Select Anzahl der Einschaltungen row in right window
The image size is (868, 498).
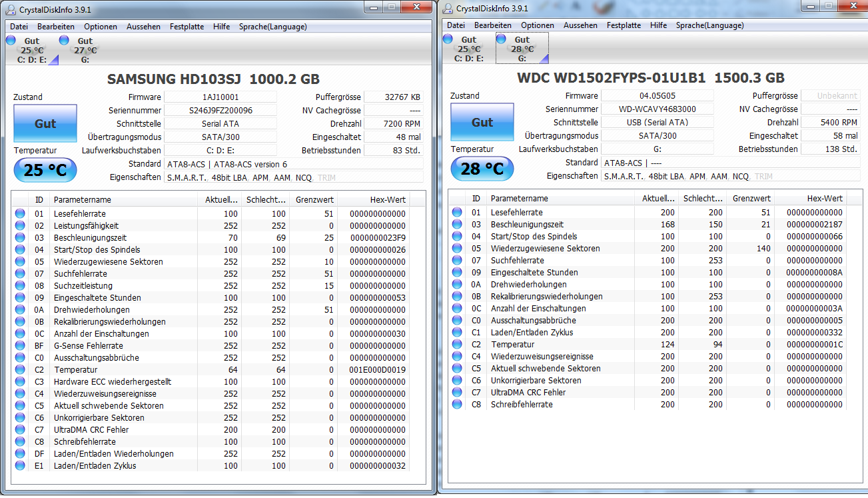(649, 308)
